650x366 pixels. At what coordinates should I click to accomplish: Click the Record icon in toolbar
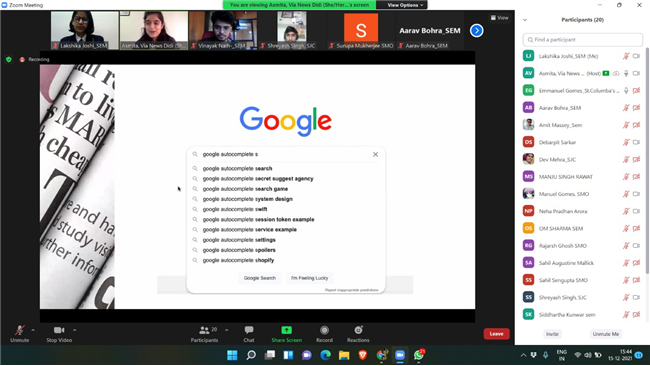tap(324, 330)
